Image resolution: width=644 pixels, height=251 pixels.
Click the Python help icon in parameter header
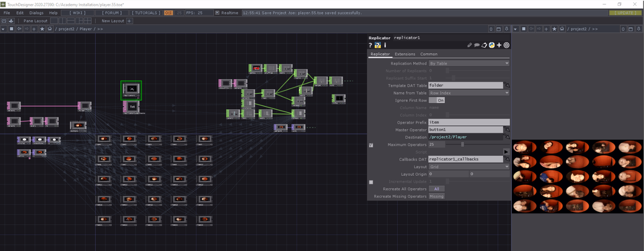point(378,46)
